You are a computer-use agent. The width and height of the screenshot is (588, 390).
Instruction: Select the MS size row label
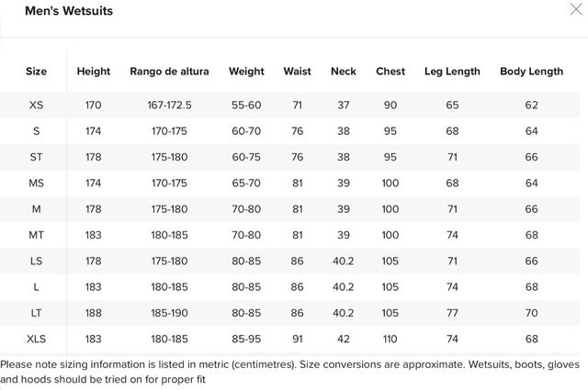(36, 184)
